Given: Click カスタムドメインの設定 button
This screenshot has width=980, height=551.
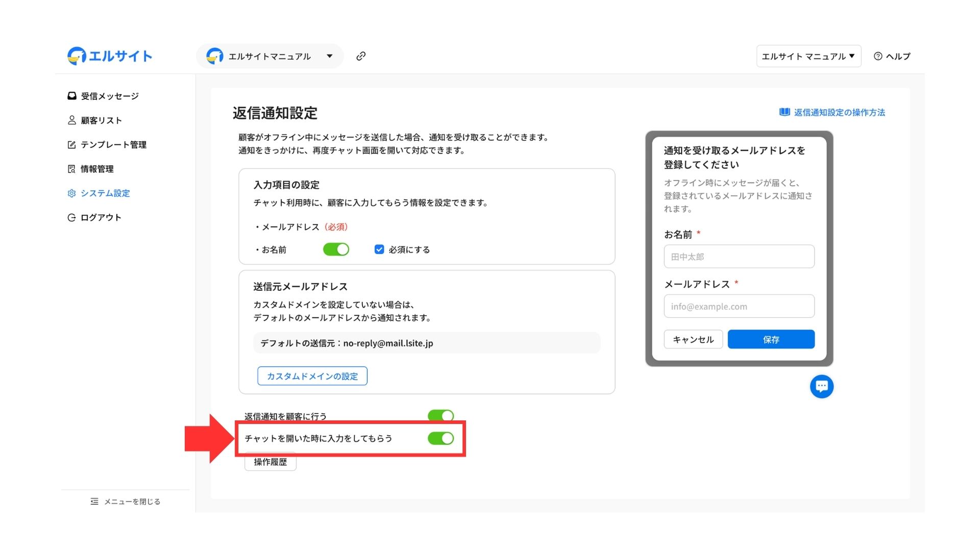Looking at the screenshot, I should click(312, 376).
